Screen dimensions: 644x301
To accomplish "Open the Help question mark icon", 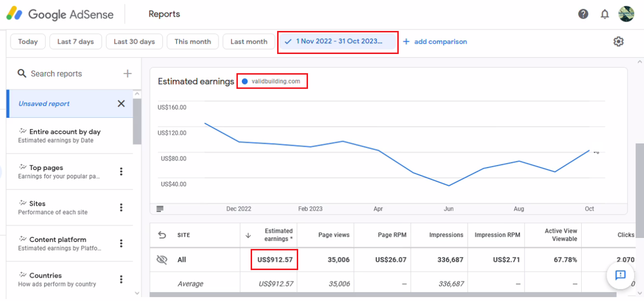I will (x=583, y=14).
